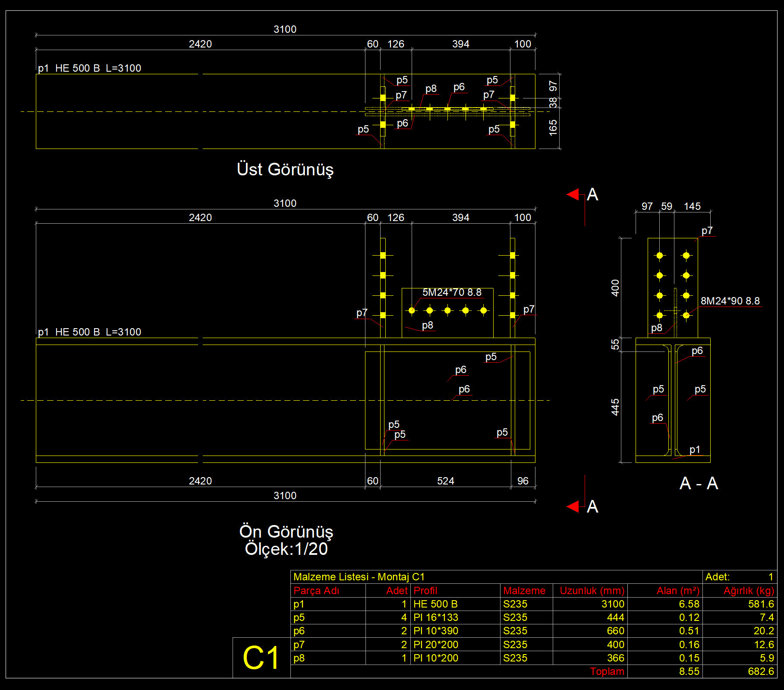Click the '524' dimension in front view

pos(446,481)
